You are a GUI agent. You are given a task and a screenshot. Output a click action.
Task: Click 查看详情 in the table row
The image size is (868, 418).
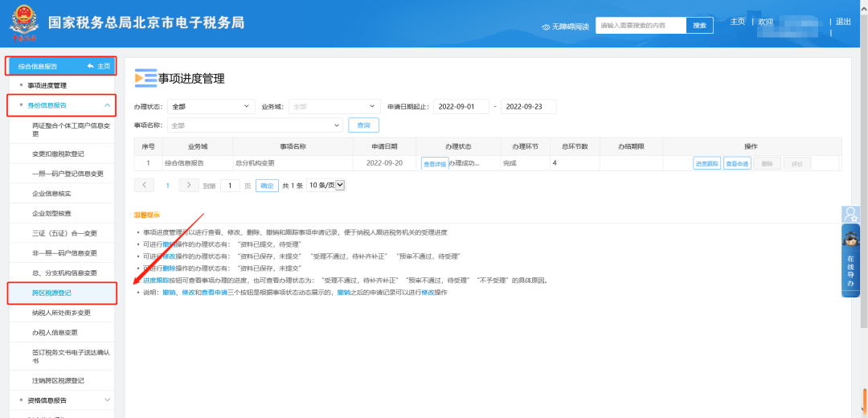coord(435,164)
